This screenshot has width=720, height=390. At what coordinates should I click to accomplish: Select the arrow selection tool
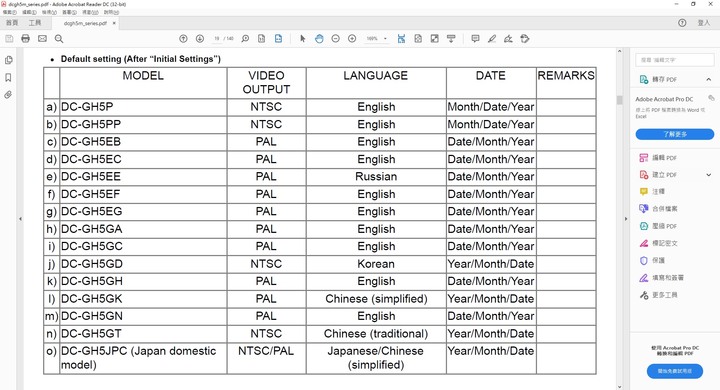point(302,39)
